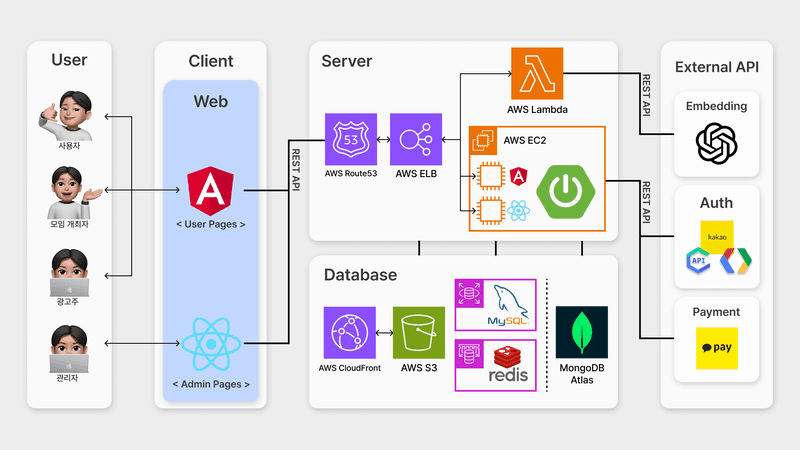The width and height of the screenshot is (800, 450).
Task: Click the RDS icon beside MySQL
Action: click(469, 294)
